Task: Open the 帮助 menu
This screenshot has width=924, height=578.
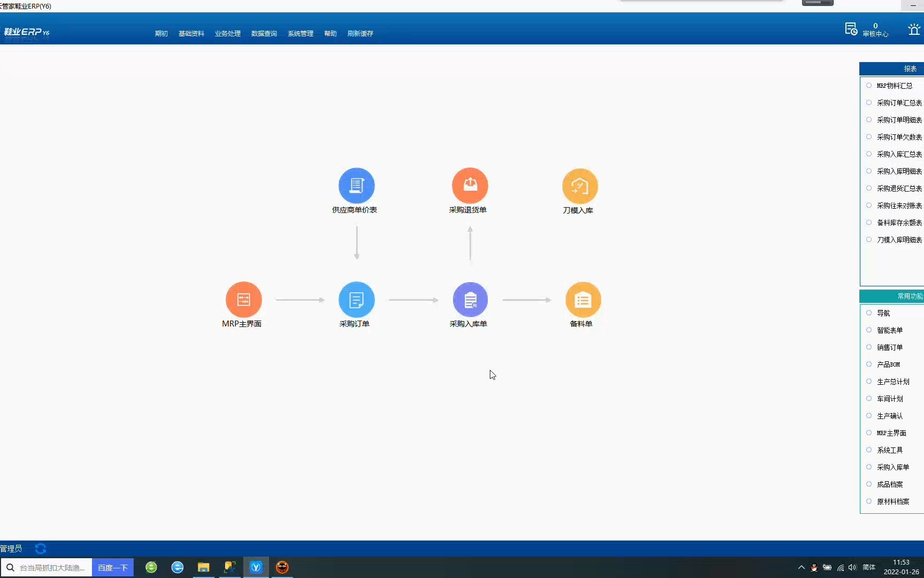Action: (x=330, y=34)
